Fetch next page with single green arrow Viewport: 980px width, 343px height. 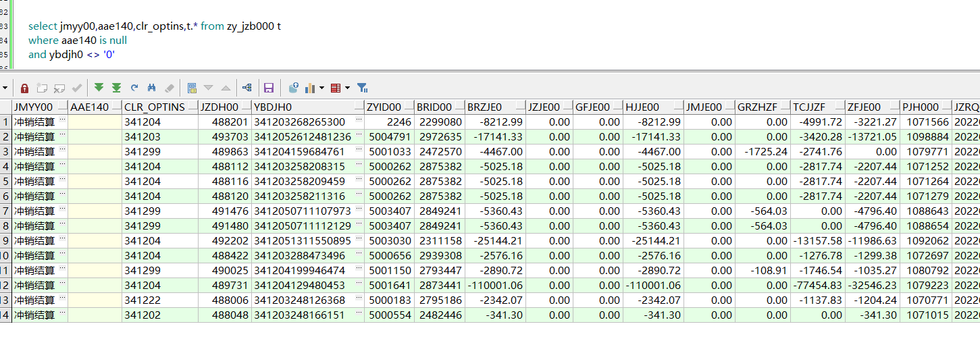point(99,88)
